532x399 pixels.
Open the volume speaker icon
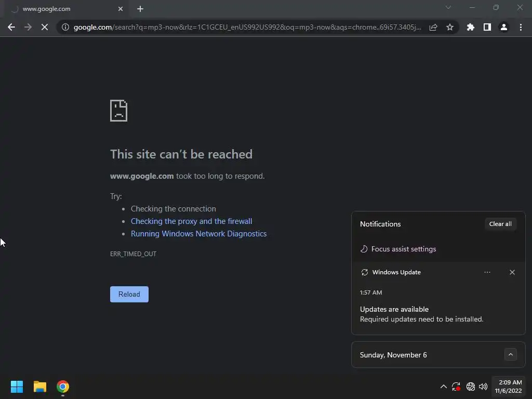point(483,387)
